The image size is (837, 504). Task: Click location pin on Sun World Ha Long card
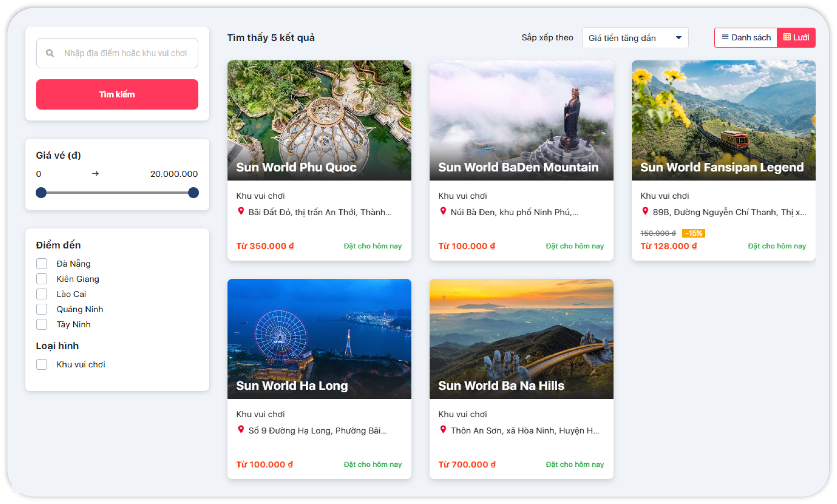click(x=241, y=429)
